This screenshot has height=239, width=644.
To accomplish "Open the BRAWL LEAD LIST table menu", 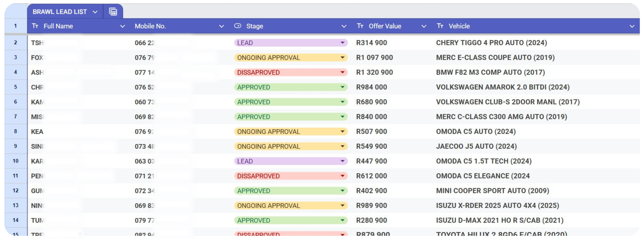I will pos(95,12).
